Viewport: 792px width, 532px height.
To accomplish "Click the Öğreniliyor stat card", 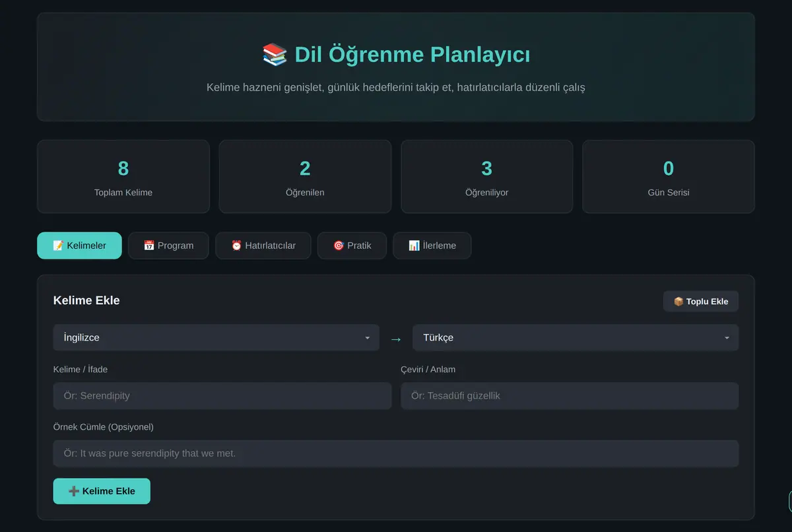I will point(487,176).
